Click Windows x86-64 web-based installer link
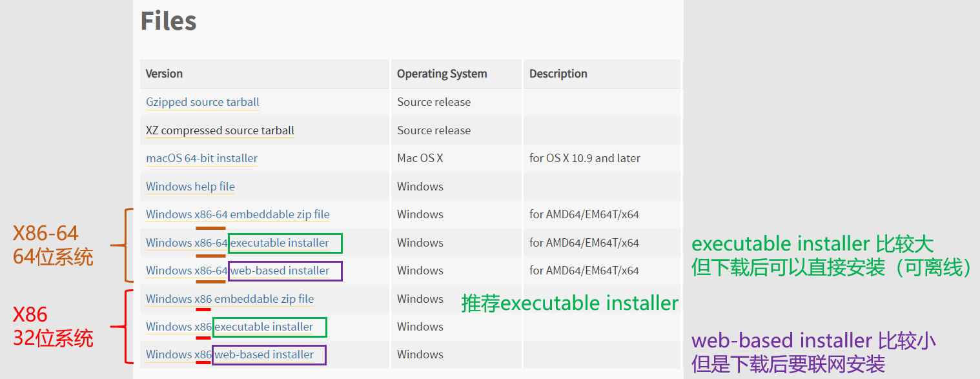Viewport: 980px width, 379px height. (x=238, y=271)
